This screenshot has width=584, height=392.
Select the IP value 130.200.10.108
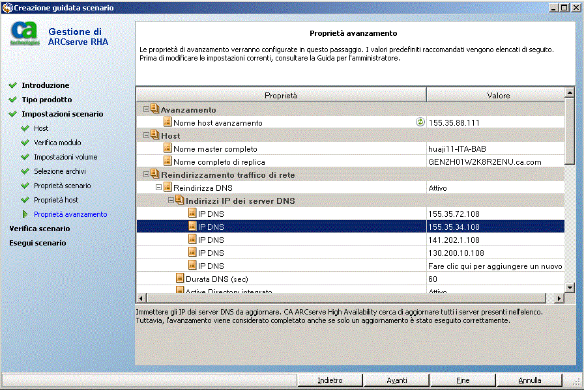tap(456, 253)
